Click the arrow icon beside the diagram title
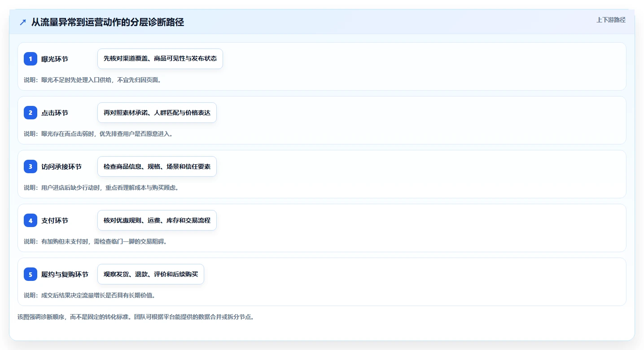 pos(23,22)
